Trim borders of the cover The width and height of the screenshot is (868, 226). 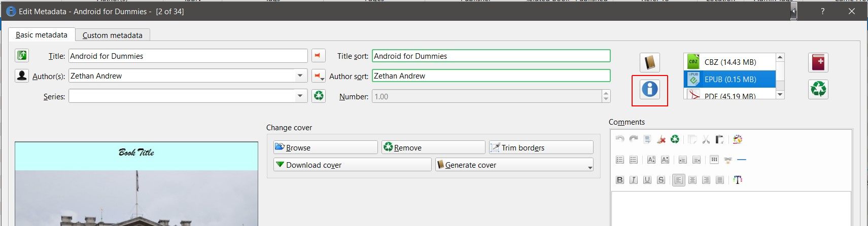tap(541, 147)
